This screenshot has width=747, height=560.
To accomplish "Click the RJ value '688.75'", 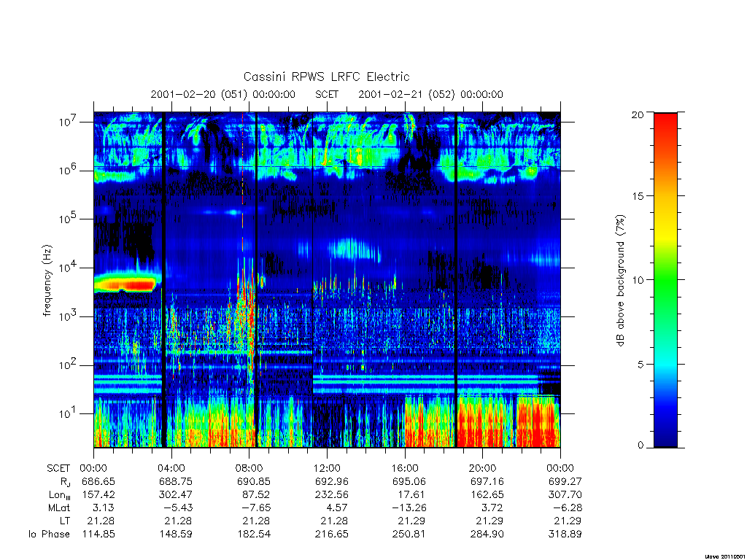I will tap(177, 481).
